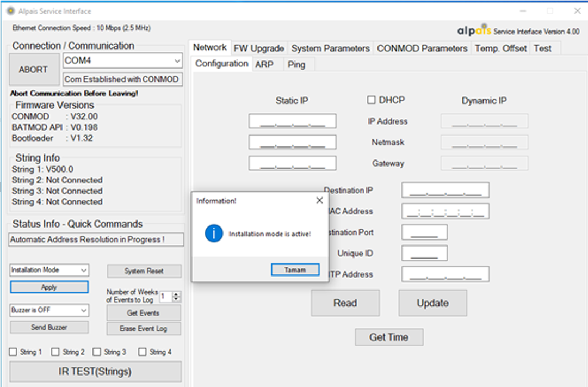This screenshot has height=387, width=588.
Task: Click the Unique ID field
Action: click(424, 253)
